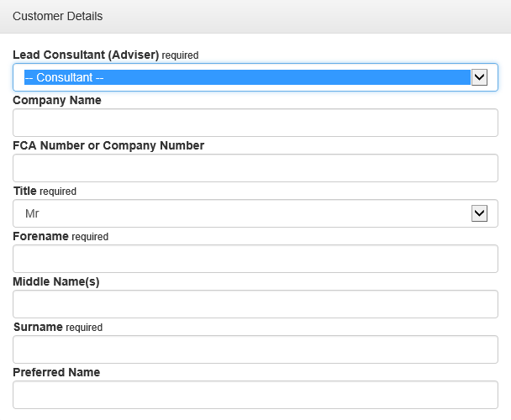Click the Lead Consultant (Adviser) label
Screen dimensions: 511x420
pyautogui.click(x=86, y=55)
